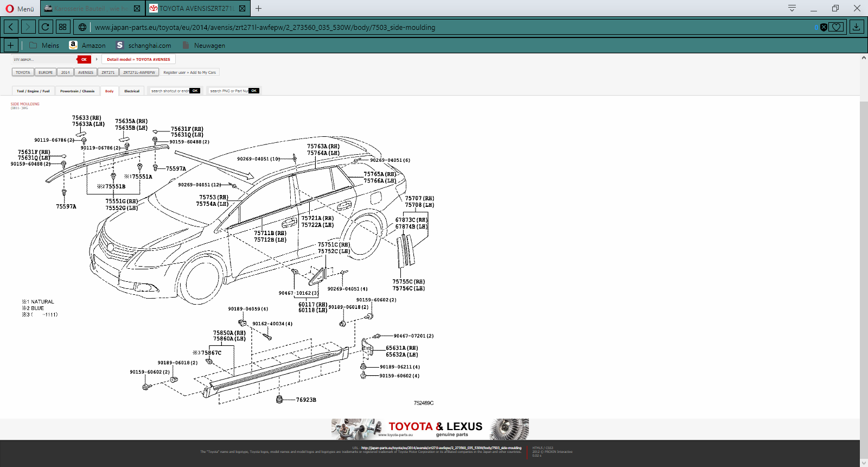Viewport: 868px width, 467px height.
Task: Click the EUROPE breadcrumb button
Action: (46, 72)
